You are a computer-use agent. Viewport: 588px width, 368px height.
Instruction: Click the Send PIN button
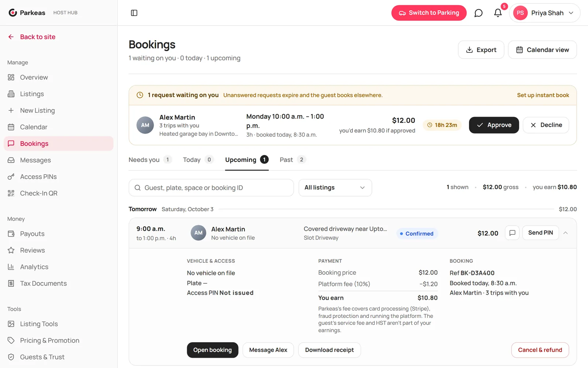point(541,233)
